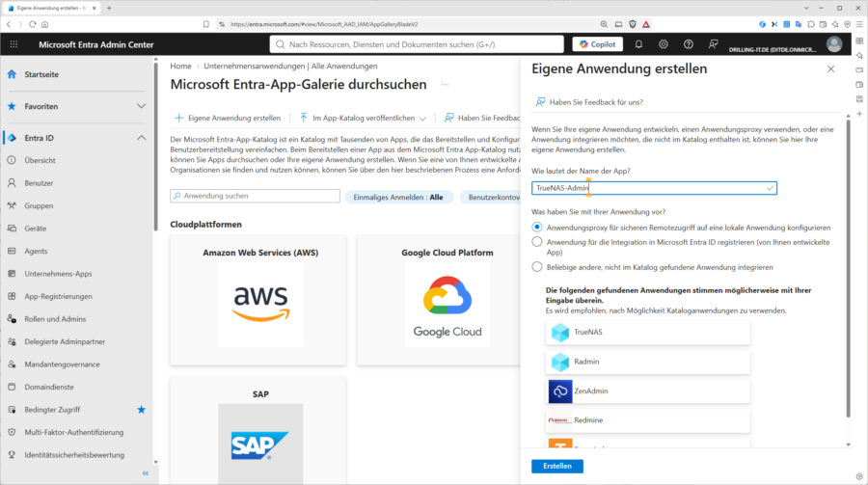This screenshot has width=868, height=485.
Task: Open the help question mark
Action: 688,44
